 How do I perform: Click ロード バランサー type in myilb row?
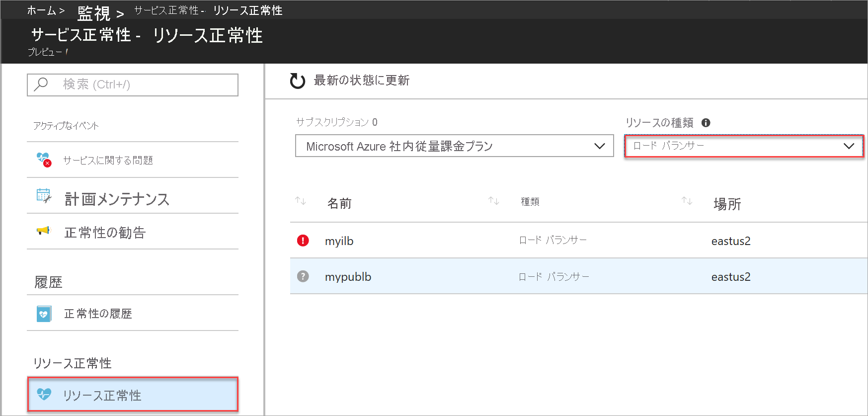tap(553, 240)
